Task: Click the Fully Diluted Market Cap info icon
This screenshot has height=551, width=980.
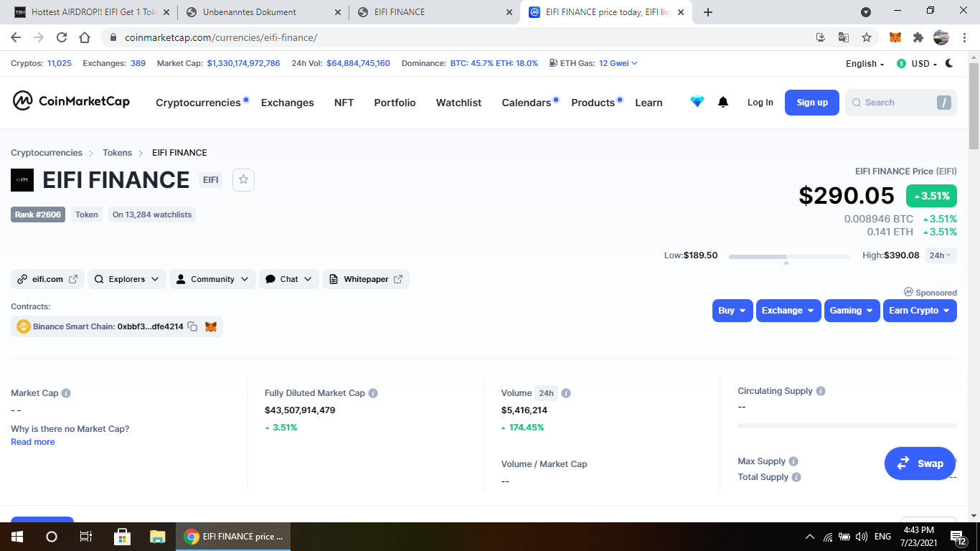Action: (373, 393)
